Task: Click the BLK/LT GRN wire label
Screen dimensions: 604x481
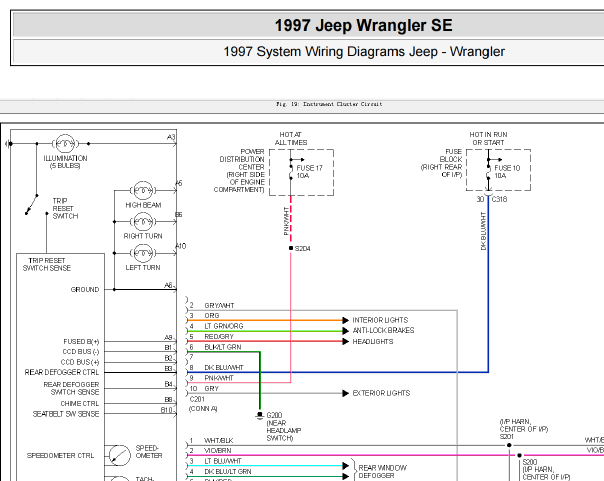Action: click(223, 347)
